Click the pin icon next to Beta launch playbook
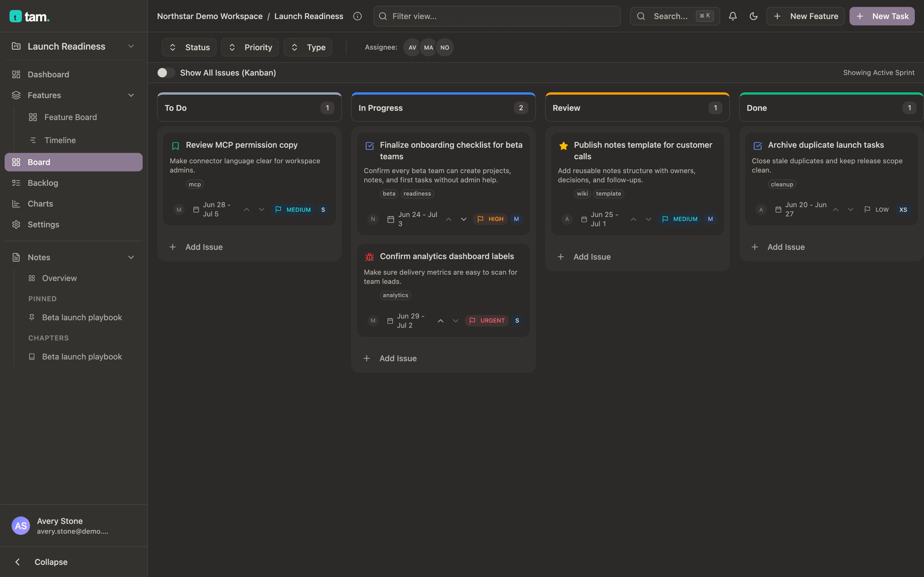924x577 pixels. click(32, 317)
